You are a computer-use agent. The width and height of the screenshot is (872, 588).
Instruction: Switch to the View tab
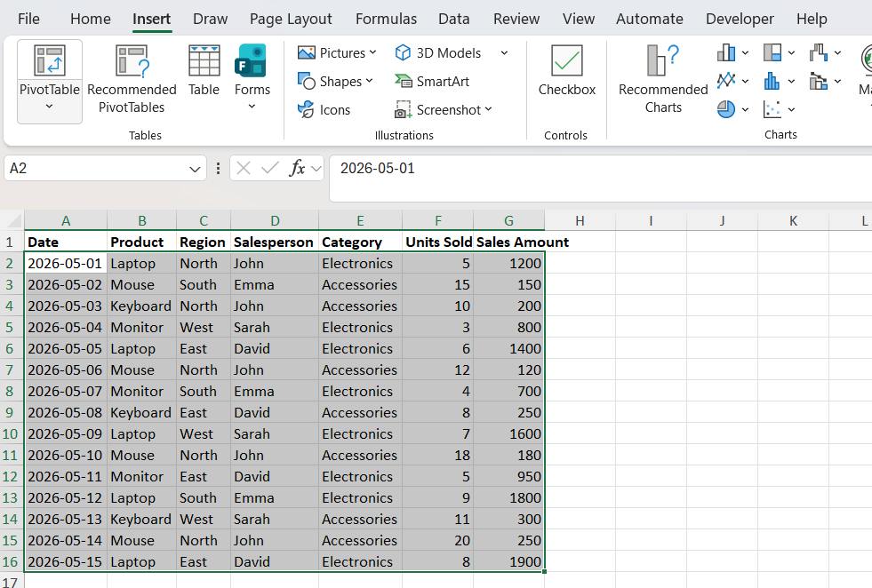579,19
